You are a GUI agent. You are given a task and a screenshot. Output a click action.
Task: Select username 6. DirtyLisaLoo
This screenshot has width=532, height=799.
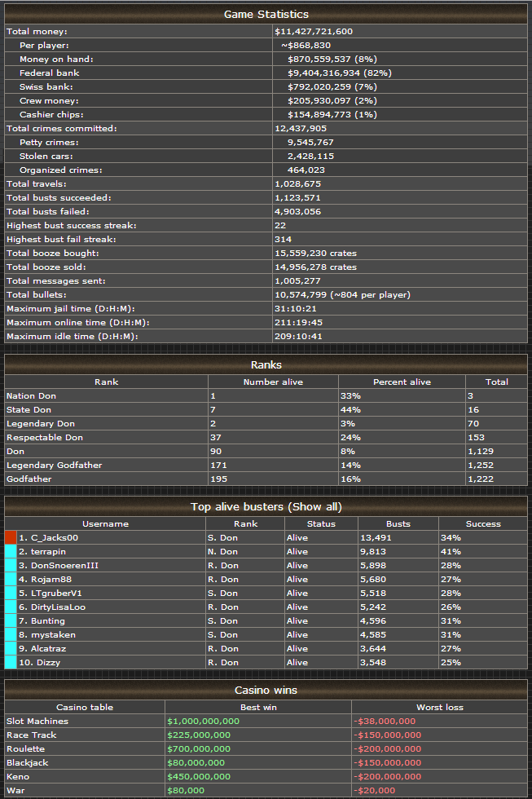tap(52, 607)
